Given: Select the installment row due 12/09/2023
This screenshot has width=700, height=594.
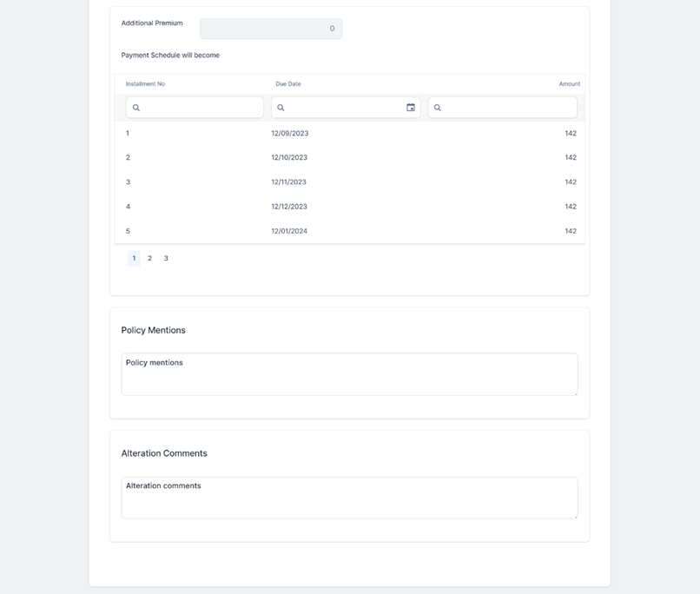Looking at the screenshot, I should click(x=349, y=134).
